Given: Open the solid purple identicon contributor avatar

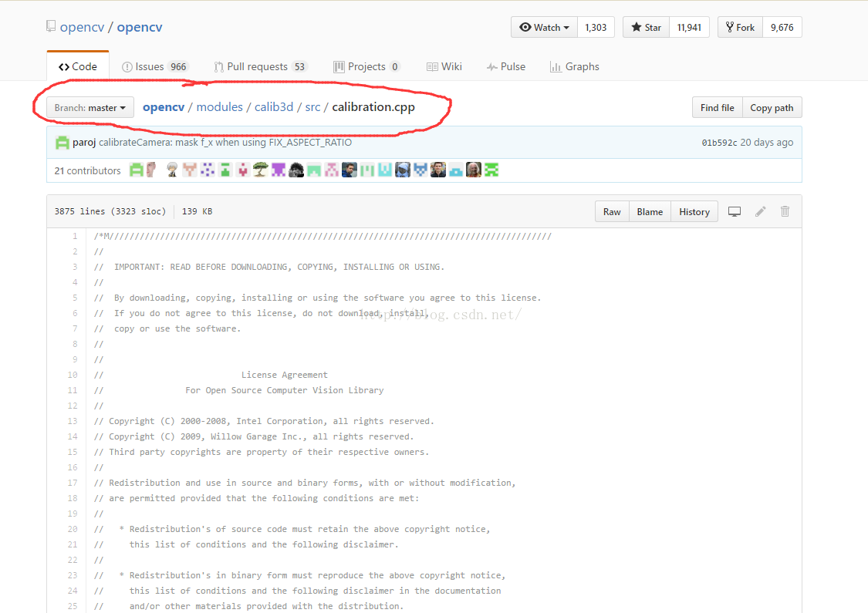Looking at the screenshot, I should (279, 170).
